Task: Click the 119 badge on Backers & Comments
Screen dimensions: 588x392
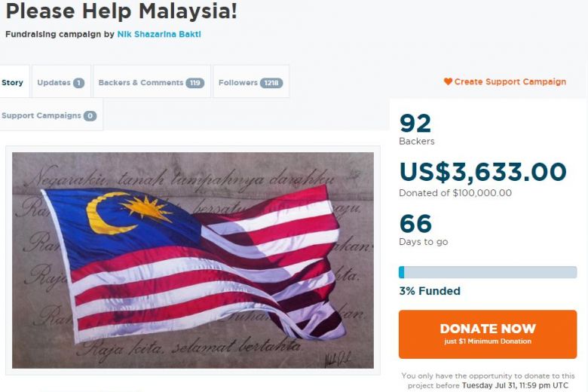Action: [x=194, y=83]
